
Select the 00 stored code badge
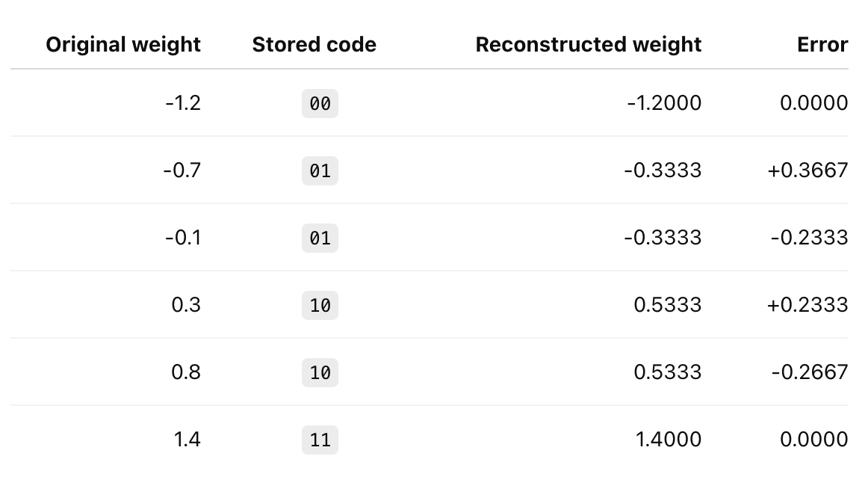click(x=320, y=104)
